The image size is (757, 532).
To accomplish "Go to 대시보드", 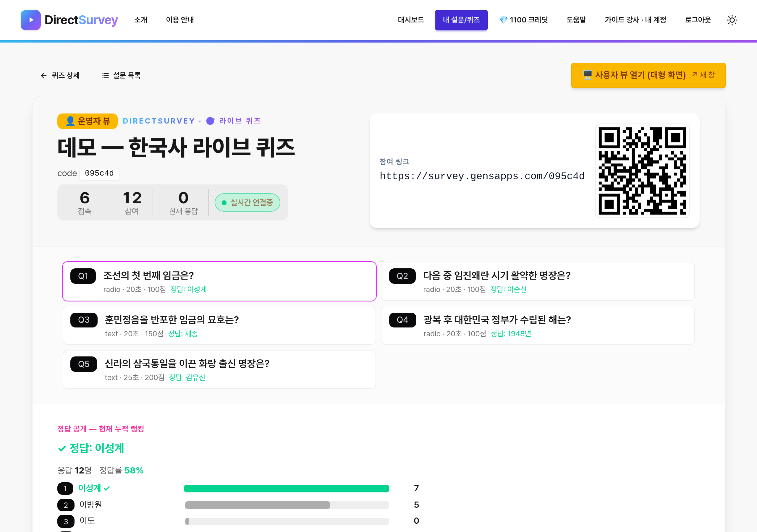I will (x=411, y=20).
